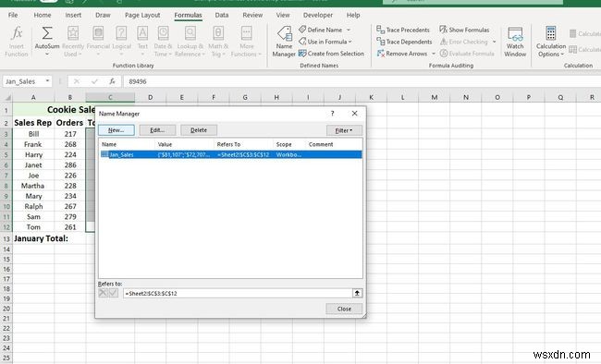
Task: Expand the AutoSum dropdown arrow
Action: (47, 54)
